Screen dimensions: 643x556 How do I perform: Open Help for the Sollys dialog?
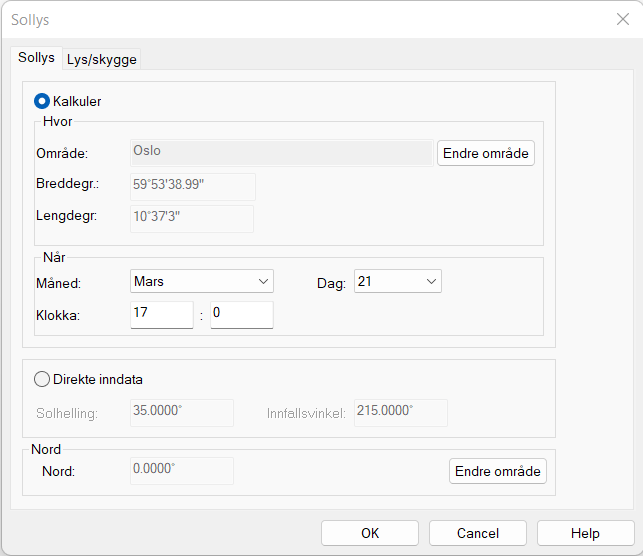tap(585, 533)
